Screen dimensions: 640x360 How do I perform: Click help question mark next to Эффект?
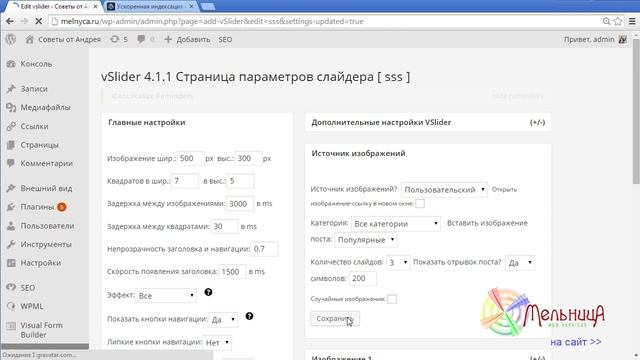(208, 292)
